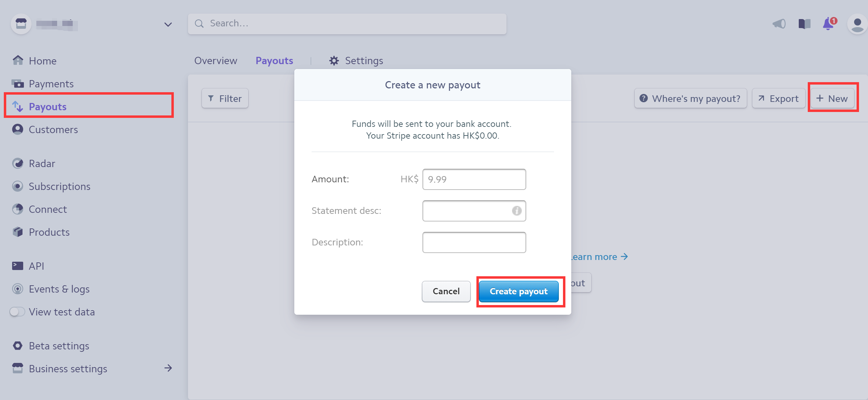Open the Filter dropdown
The height and width of the screenshot is (400, 868).
point(225,98)
